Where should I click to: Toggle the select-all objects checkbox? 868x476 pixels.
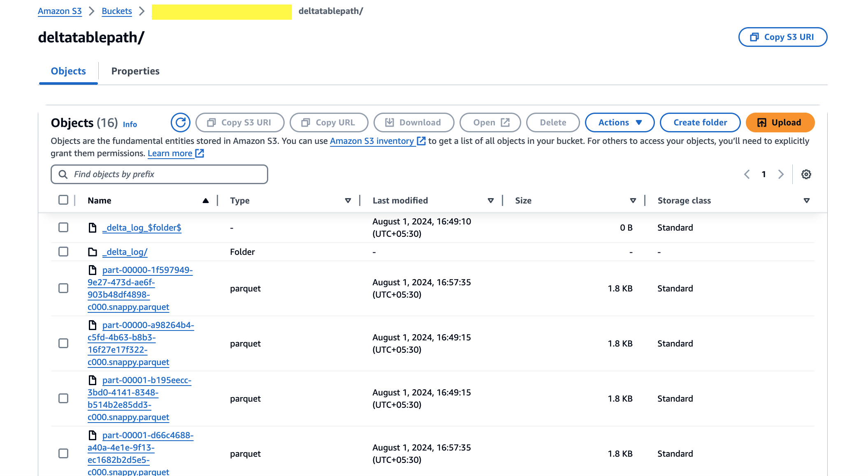point(63,200)
